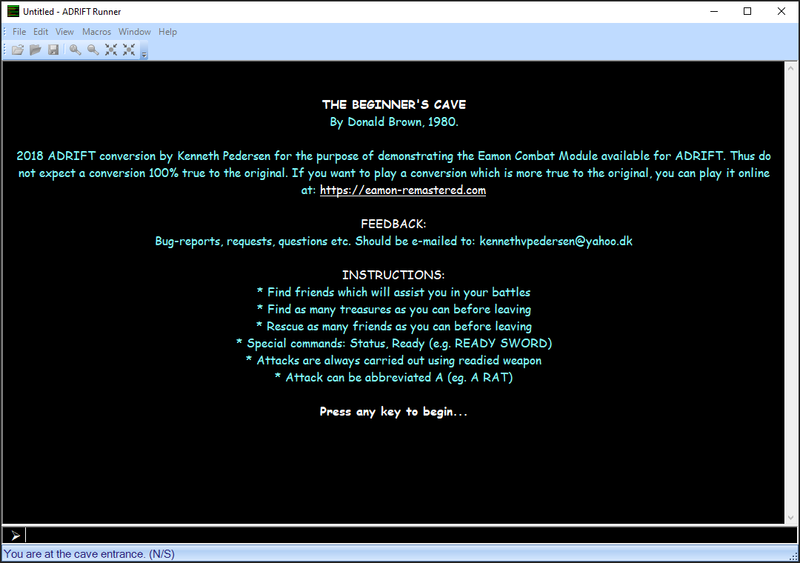Open the File menu
This screenshot has height=563, width=800.
tap(19, 32)
